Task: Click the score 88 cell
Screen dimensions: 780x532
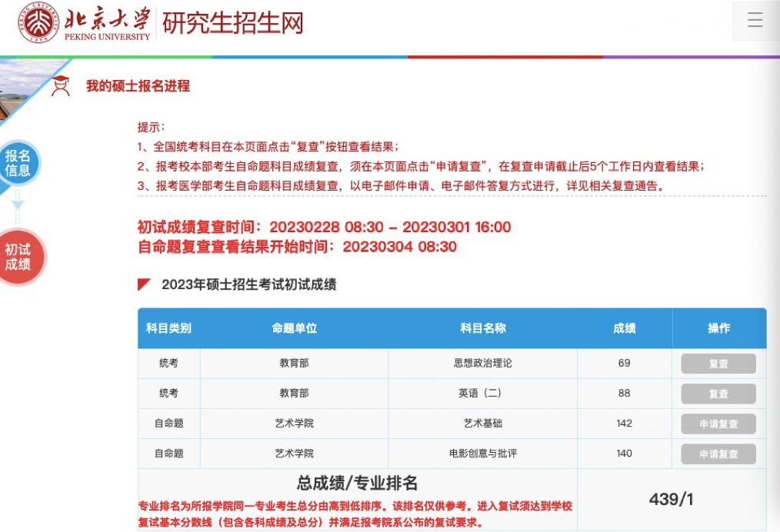Action: 625,394
